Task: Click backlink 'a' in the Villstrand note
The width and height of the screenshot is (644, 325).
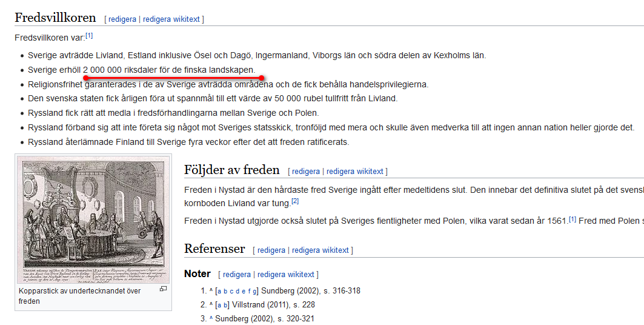Action: pos(219,305)
